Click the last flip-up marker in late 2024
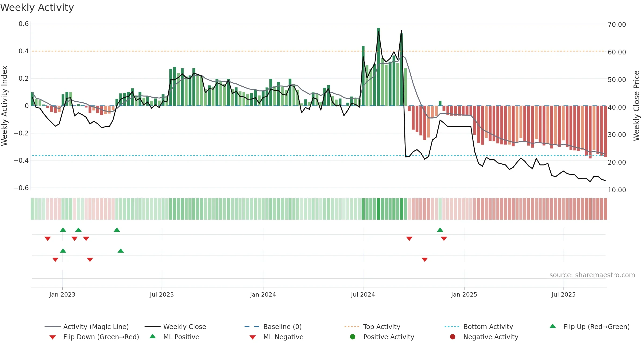The width and height of the screenshot is (644, 362). [x=440, y=230]
